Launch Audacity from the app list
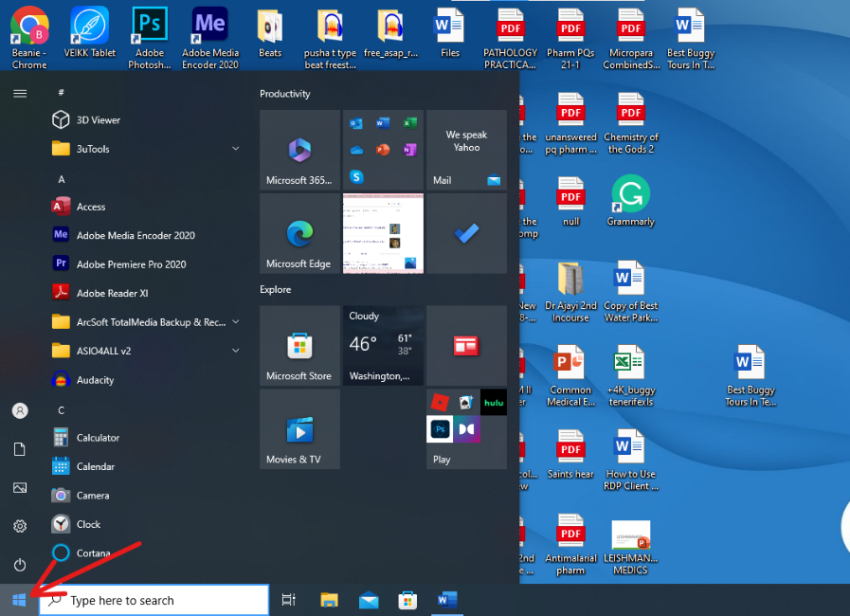 click(x=146, y=380)
